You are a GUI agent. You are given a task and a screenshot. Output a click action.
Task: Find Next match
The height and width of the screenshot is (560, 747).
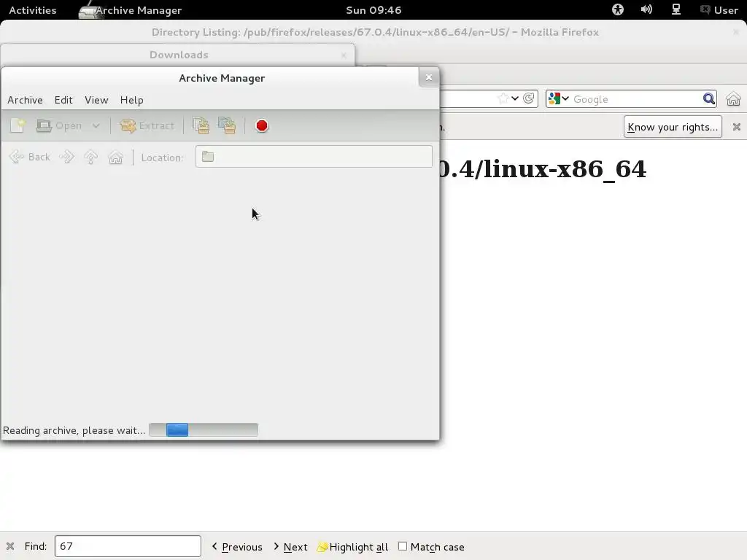(x=290, y=547)
